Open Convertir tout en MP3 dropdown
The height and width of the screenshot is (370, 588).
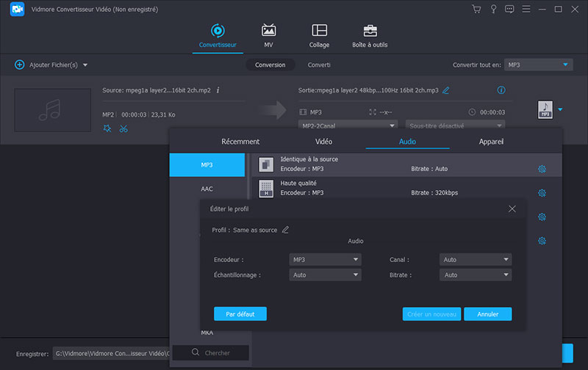[539, 65]
